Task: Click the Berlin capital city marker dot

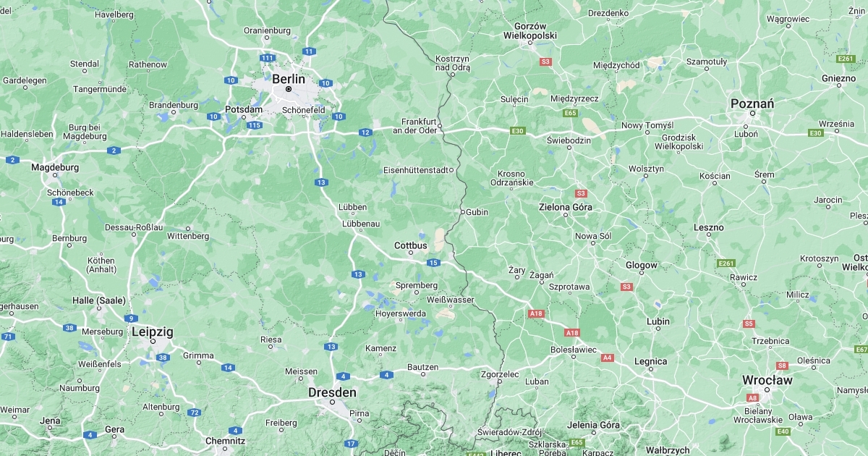Action: (x=288, y=89)
